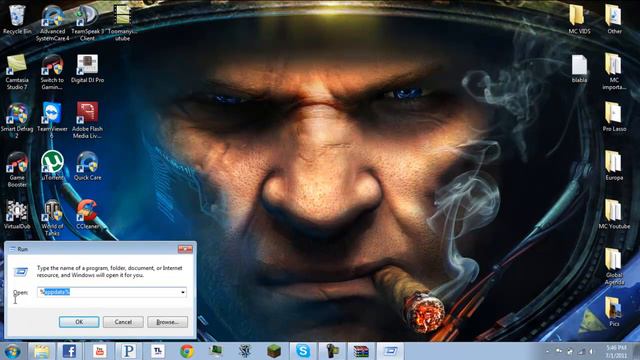Viewport: 640px width, 360px height.
Task: Launch Quick Care shortcut
Action: click(87, 166)
